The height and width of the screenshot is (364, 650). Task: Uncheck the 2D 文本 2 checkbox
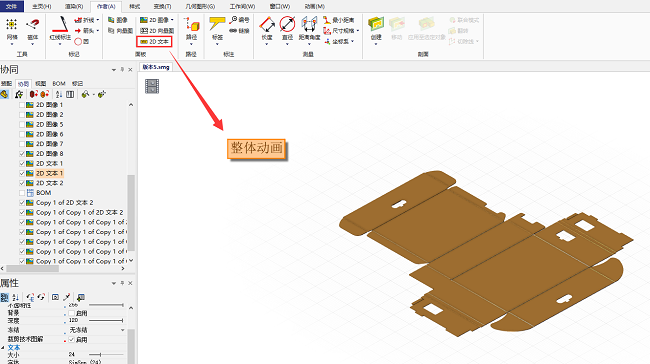22,183
